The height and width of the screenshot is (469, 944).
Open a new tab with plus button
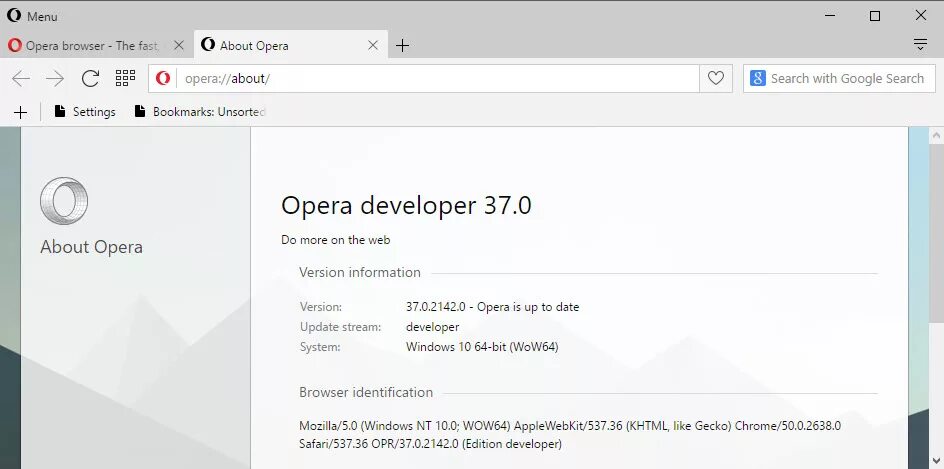[x=402, y=45]
